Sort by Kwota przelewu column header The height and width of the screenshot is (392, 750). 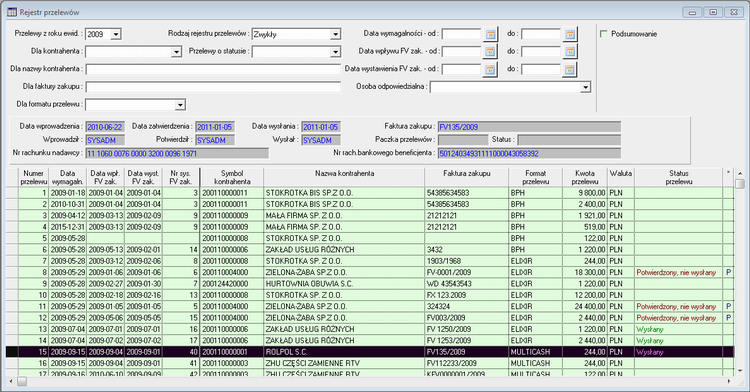click(x=585, y=177)
